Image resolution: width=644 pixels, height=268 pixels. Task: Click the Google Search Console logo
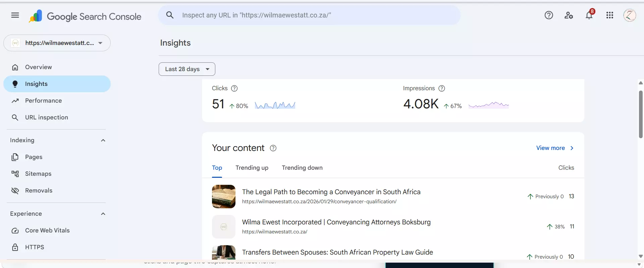(x=85, y=16)
